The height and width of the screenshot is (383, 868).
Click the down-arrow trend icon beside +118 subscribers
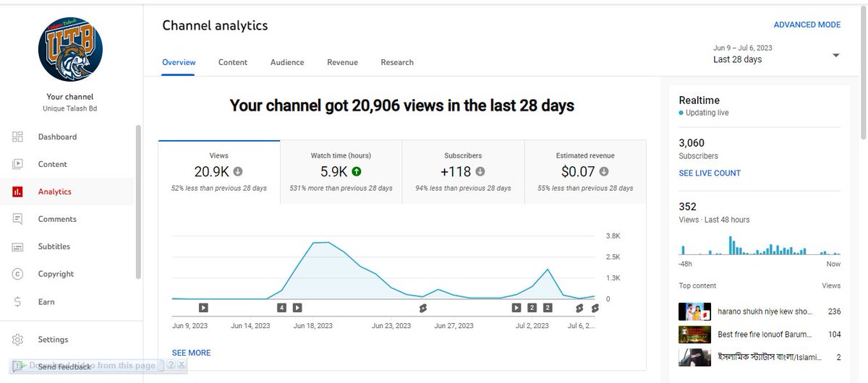pyautogui.click(x=480, y=172)
